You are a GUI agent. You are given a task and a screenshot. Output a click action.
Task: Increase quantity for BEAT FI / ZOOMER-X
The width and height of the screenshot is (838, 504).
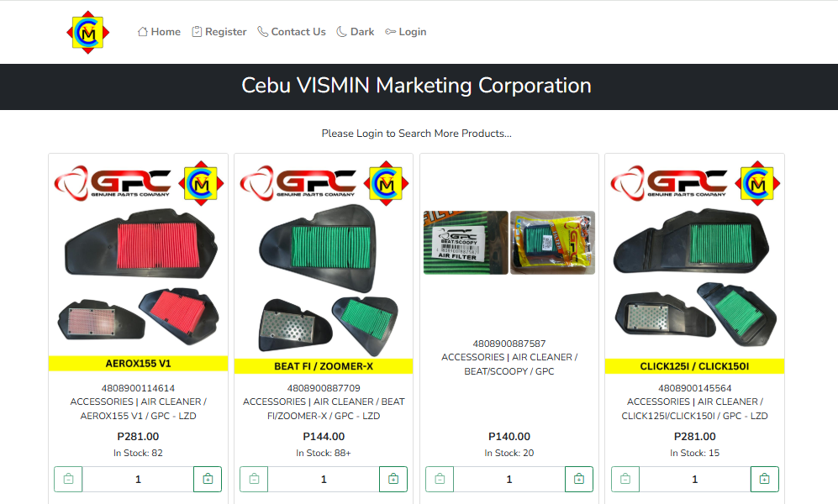393,479
